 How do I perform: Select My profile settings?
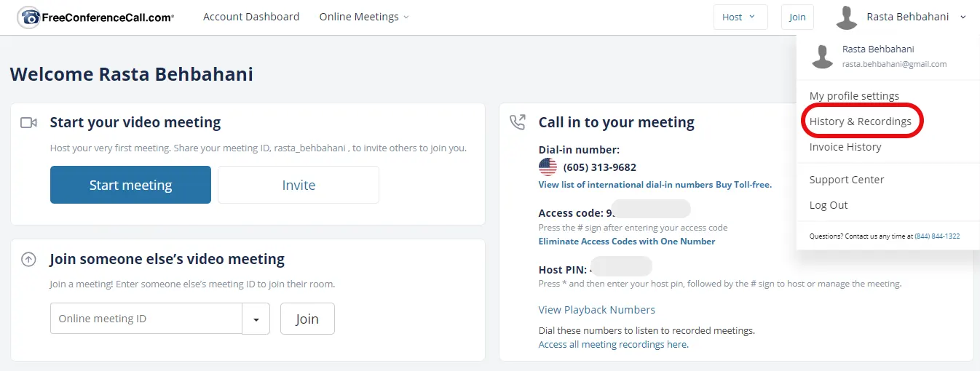[x=854, y=96]
